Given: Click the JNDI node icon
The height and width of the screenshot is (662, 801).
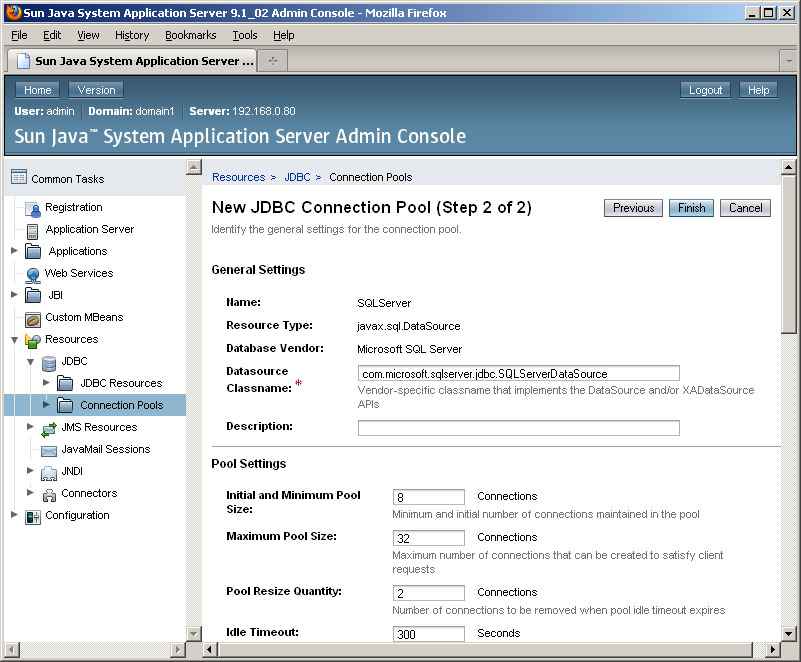Looking at the screenshot, I should coord(49,473).
